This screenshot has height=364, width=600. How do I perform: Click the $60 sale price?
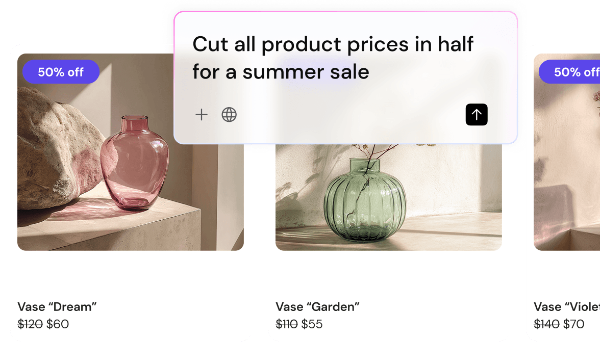[x=57, y=324]
